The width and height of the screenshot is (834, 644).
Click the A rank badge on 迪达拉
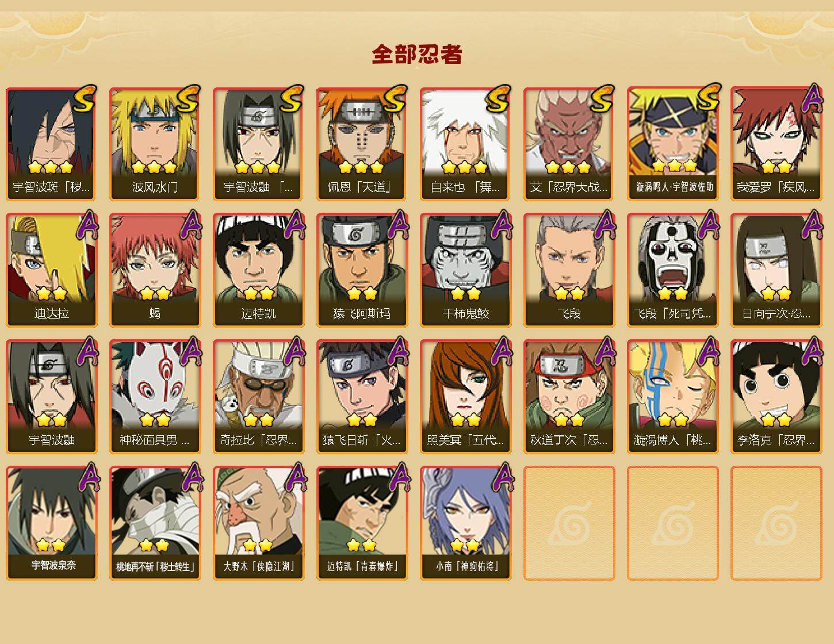[x=86, y=225]
